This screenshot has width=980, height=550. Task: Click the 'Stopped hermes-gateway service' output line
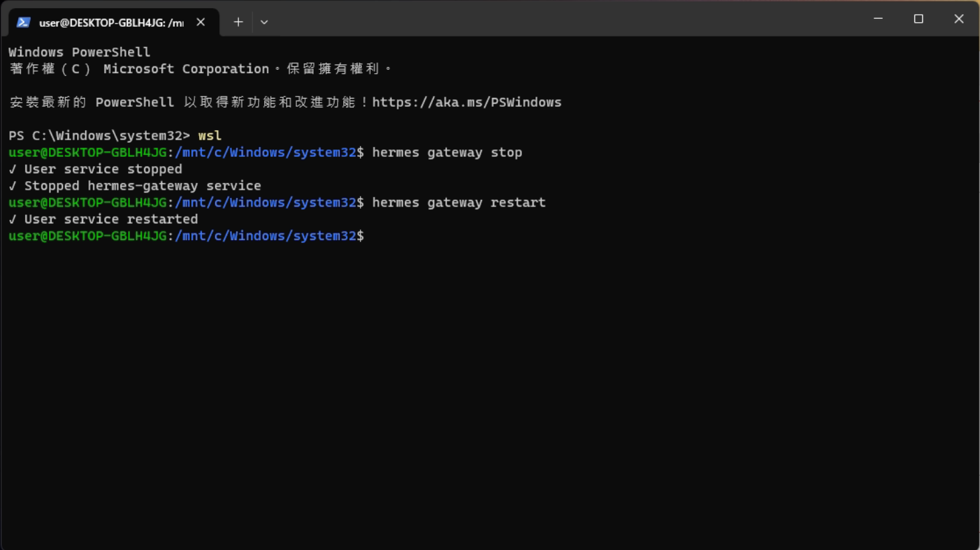point(135,186)
